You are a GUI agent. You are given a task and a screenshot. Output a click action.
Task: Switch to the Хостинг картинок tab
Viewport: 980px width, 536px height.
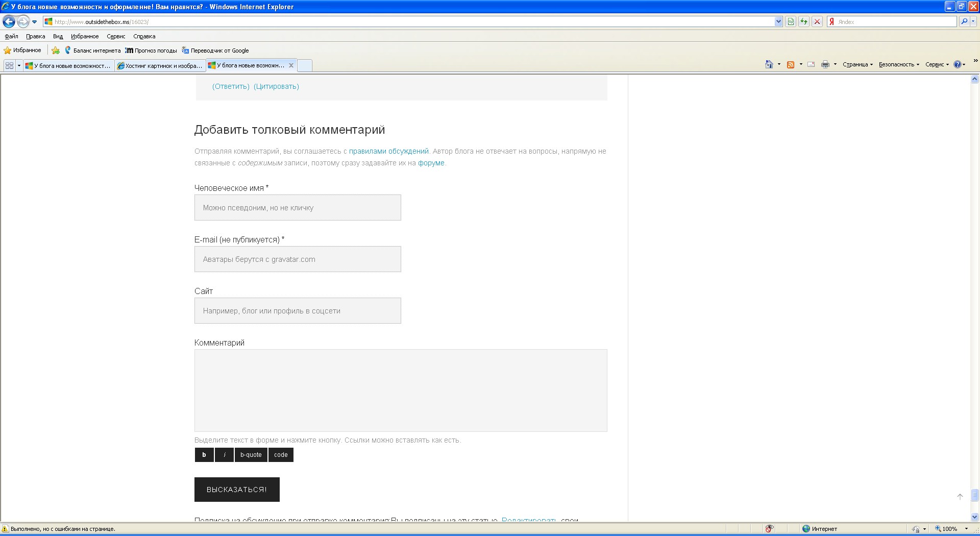coord(160,65)
